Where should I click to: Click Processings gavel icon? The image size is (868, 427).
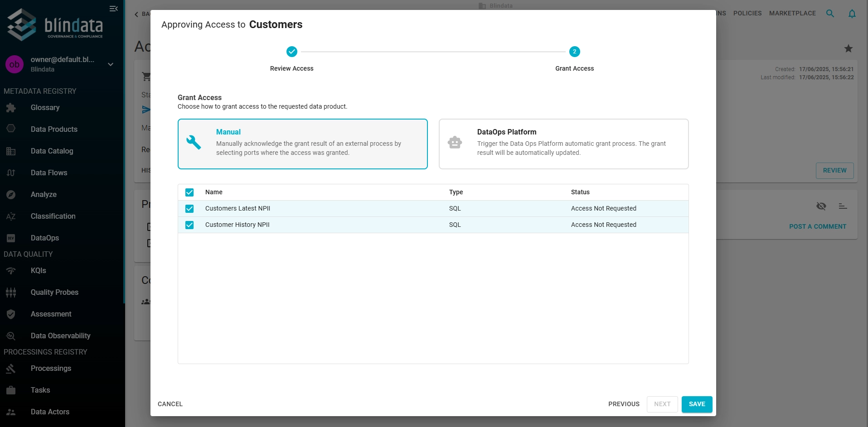point(11,369)
